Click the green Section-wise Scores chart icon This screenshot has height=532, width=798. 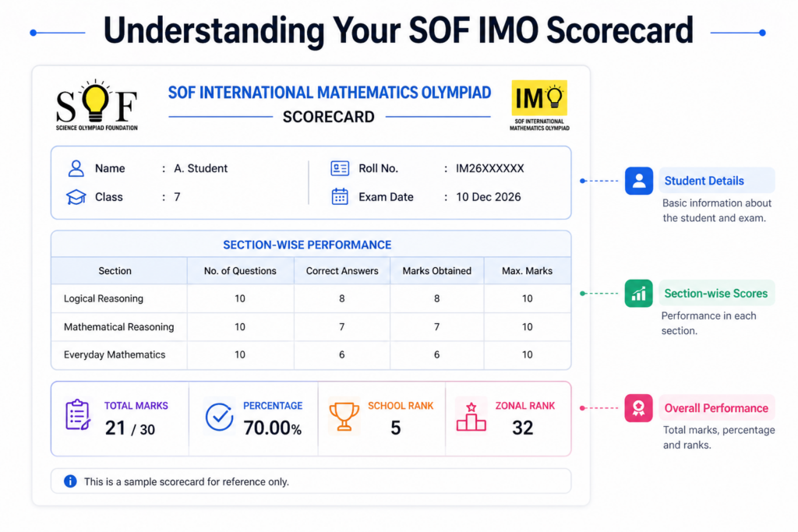(638, 294)
